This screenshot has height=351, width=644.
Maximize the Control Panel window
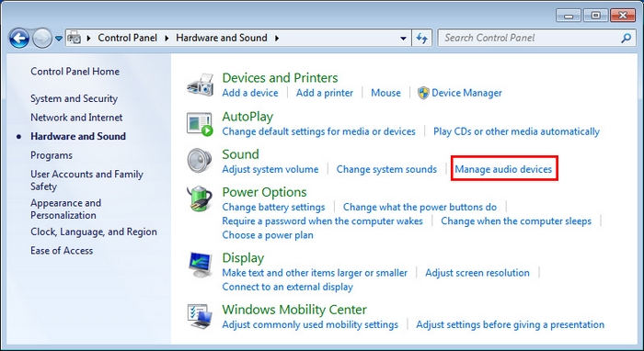pos(595,16)
